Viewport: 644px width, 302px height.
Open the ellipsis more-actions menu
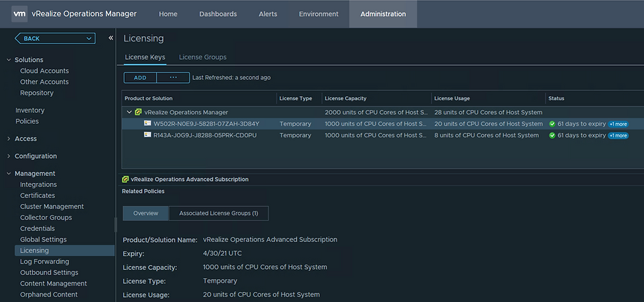[x=173, y=78]
